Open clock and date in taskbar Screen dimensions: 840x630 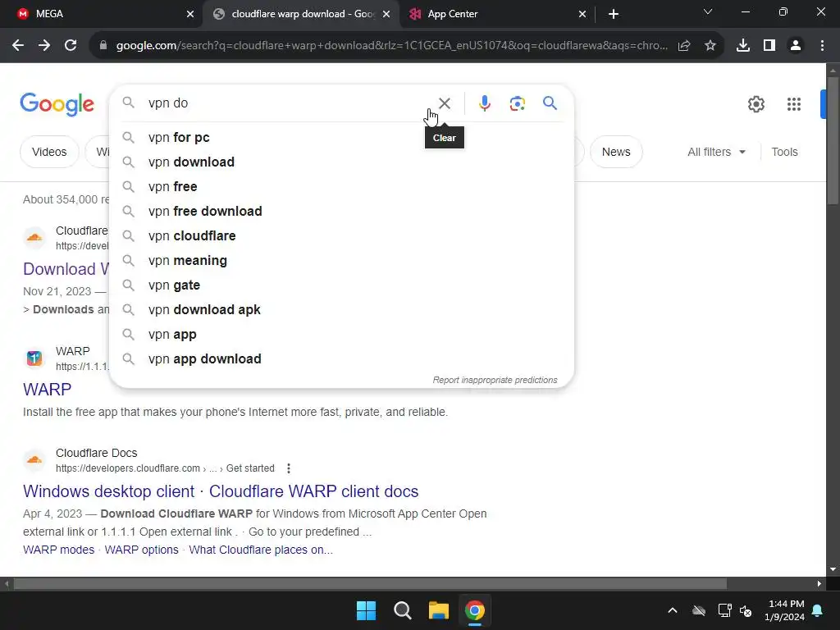pos(784,610)
